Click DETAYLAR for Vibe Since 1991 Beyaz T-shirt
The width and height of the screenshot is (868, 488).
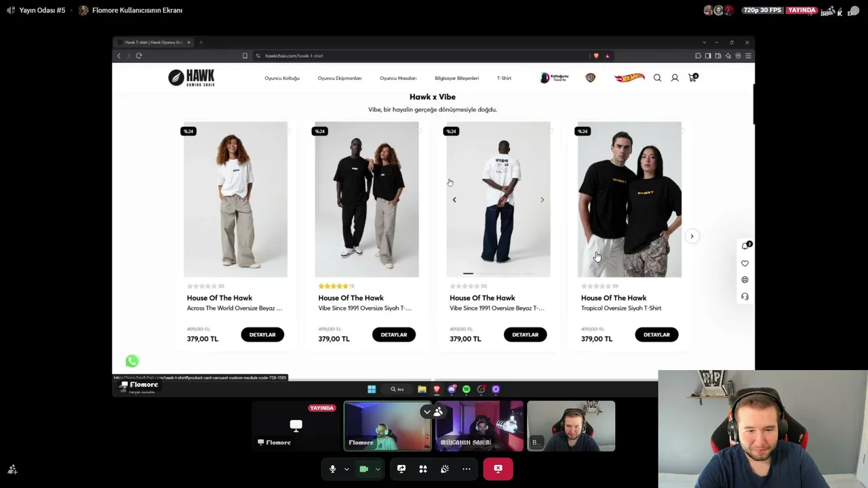[x=525, y=335]
